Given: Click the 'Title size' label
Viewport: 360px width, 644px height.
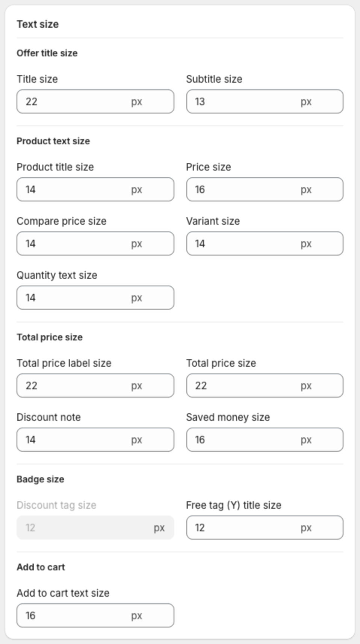Looking at the screenshot, I should coord(37,79).
